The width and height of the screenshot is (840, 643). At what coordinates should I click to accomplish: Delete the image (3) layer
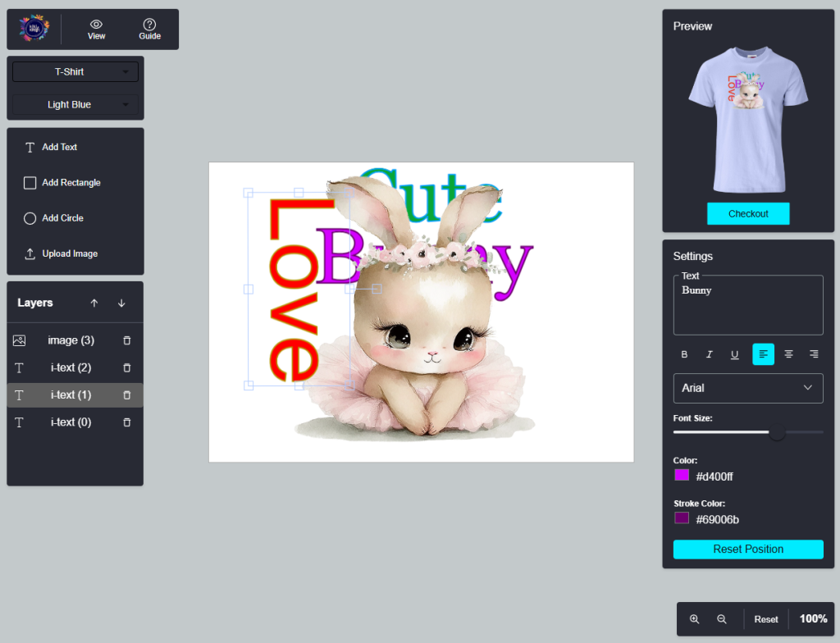(x=126, y=340)
